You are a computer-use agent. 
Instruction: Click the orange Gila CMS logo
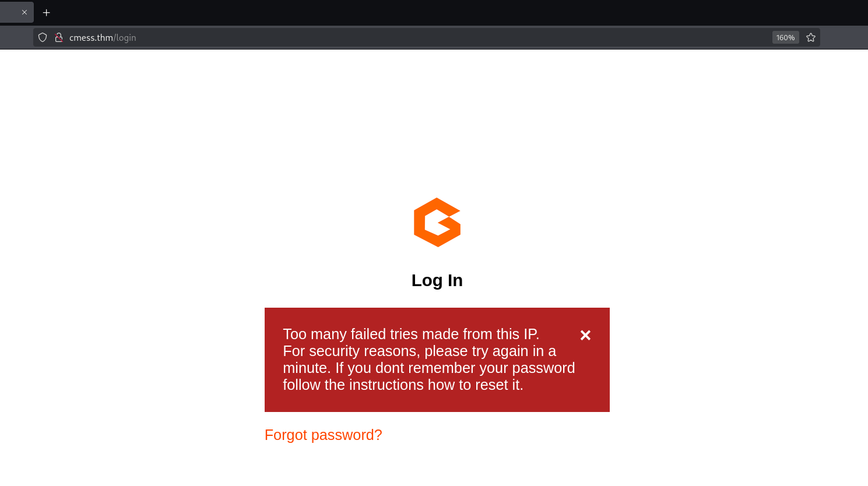[x=437, y=223]
